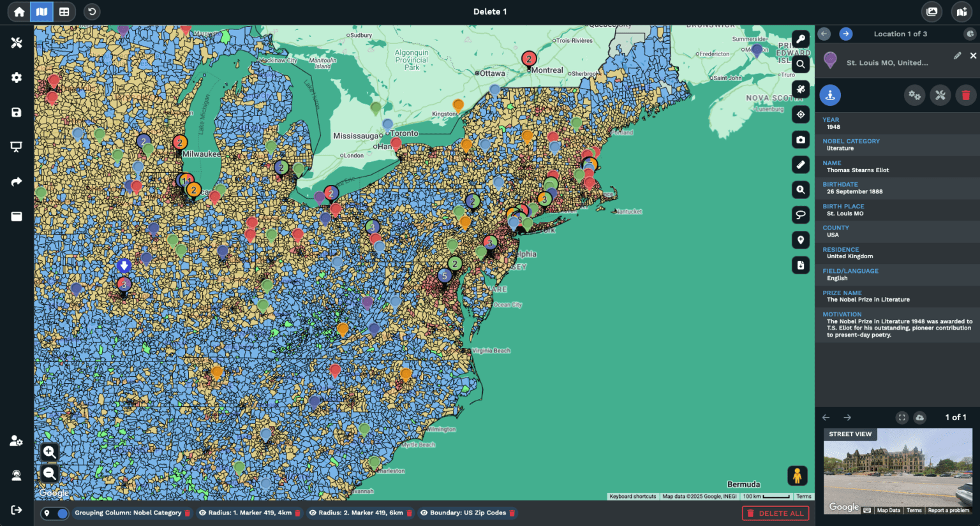Open presentation mode icon in left sidebar

17,147
